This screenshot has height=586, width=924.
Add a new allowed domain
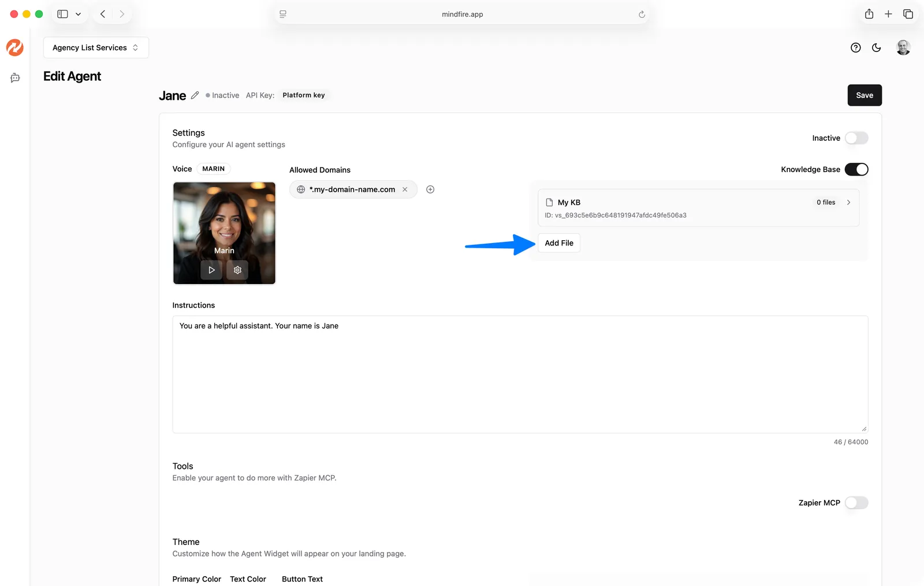430,189
